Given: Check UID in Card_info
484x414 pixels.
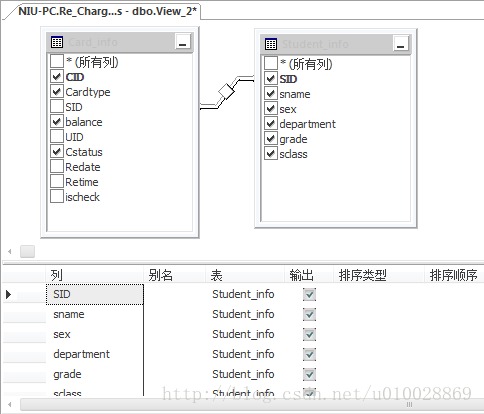Looking at the screenshot, I should coord(57,137).
